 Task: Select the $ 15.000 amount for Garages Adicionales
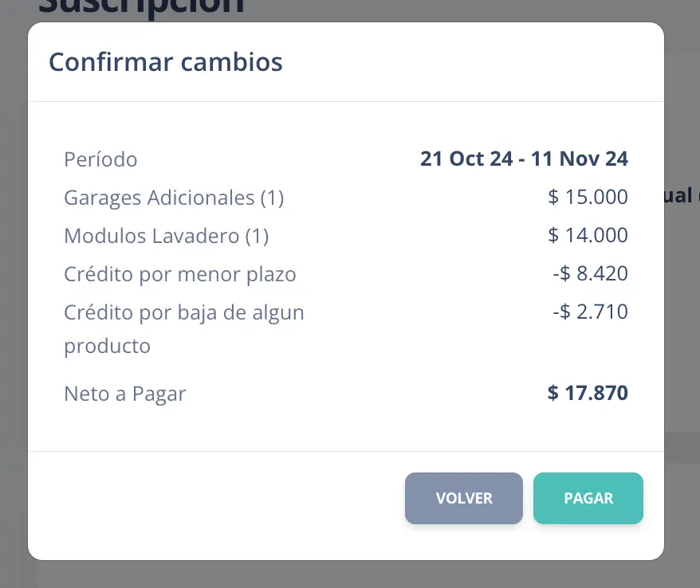coord(588,197)
